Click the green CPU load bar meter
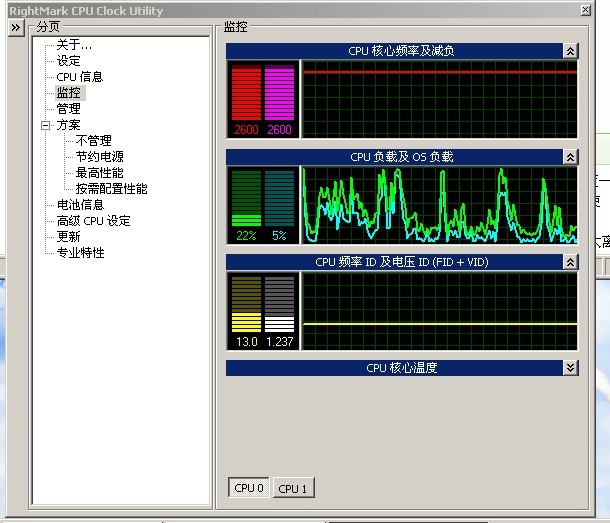The height and width of the screenshot is (523, 610). pyautogui.click(x=246, y=198)
